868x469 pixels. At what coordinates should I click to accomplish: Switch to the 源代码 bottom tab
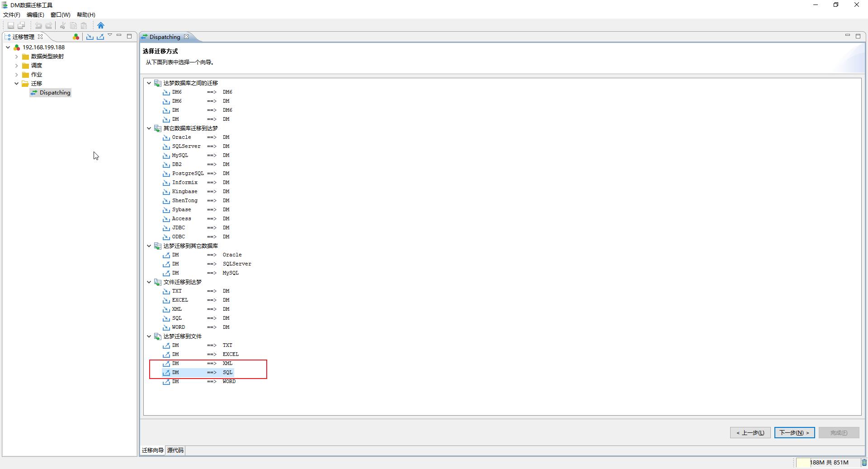(x=175, y=450)
